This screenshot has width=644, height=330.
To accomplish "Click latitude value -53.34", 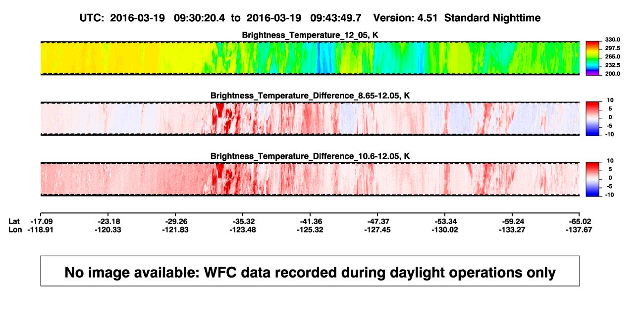I will pos(445,221).
